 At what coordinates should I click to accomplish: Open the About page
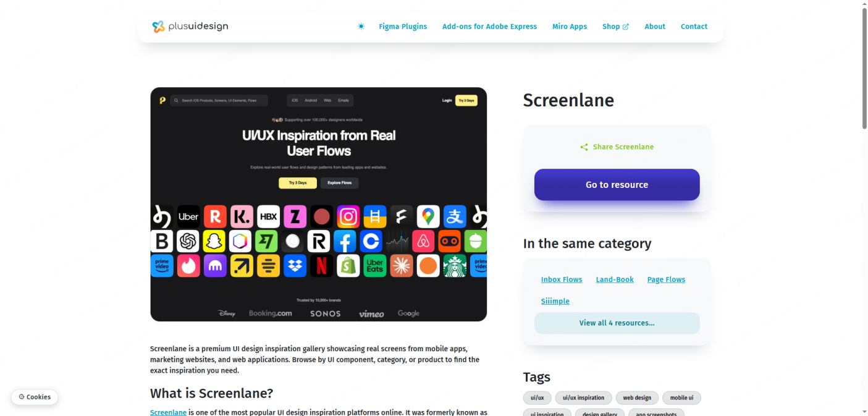[x=655, y=27]
